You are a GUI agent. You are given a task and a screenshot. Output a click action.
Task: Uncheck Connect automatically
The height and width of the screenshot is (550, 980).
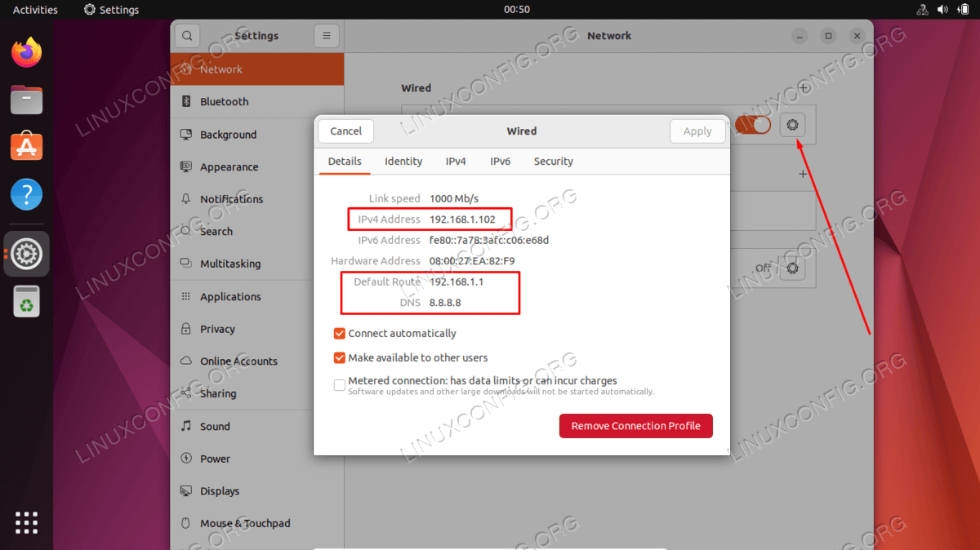[x=340, y=334]
